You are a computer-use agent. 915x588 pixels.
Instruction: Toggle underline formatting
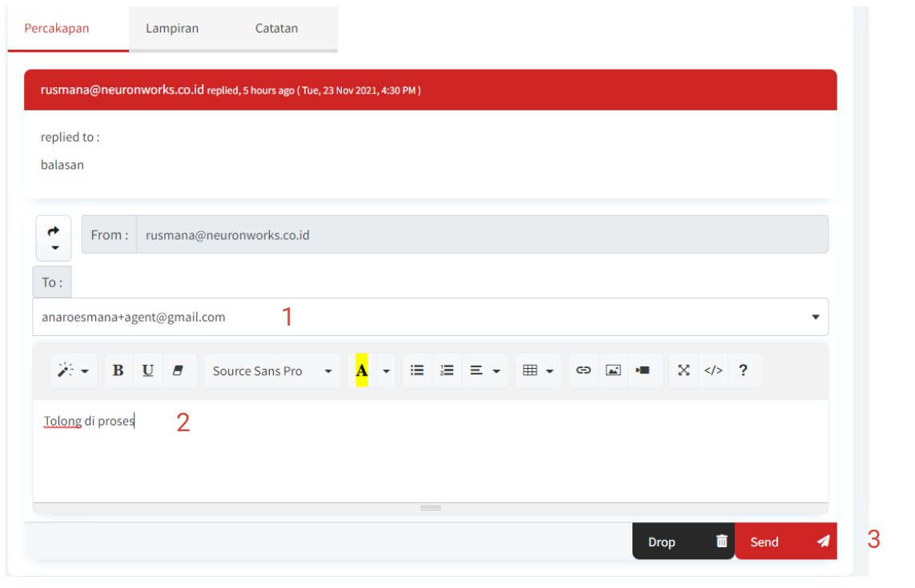pos(148,371)
